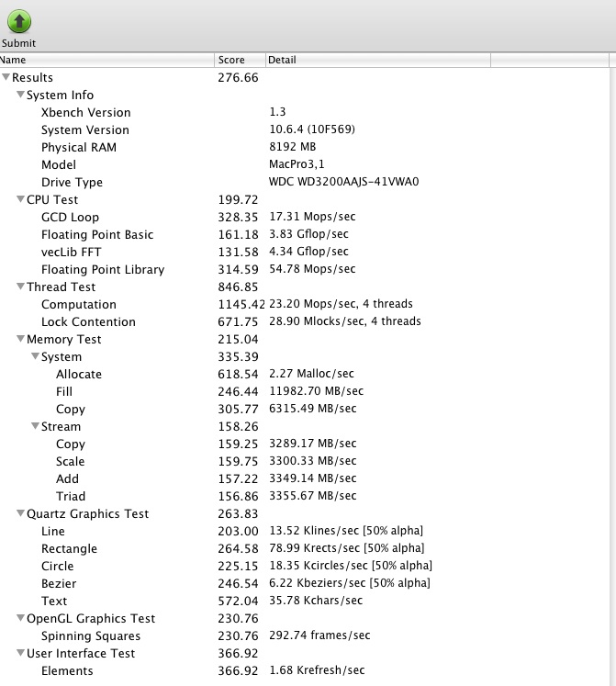Select the Add row

305,478
